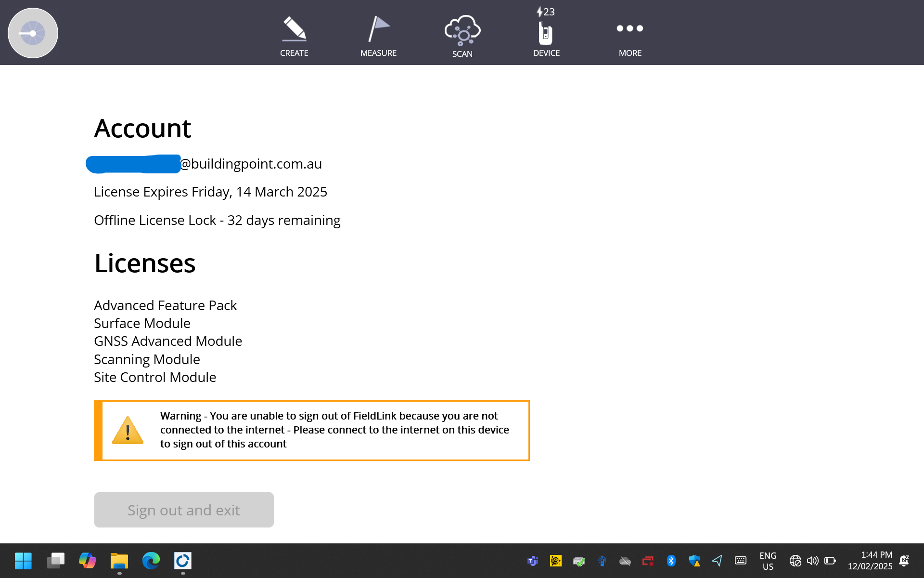924x578 pixels.
Task: Click the Account heading
Action: 142,128
